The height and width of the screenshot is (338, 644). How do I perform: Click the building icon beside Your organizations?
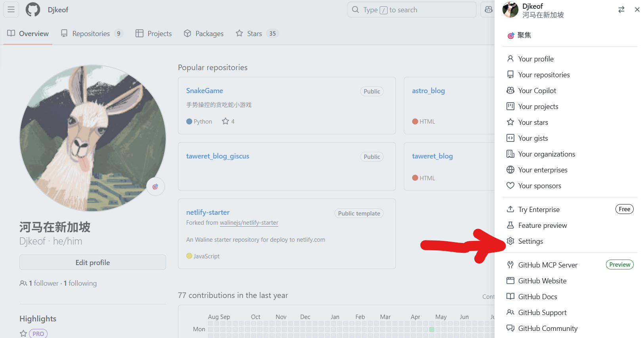click(510, 154)
